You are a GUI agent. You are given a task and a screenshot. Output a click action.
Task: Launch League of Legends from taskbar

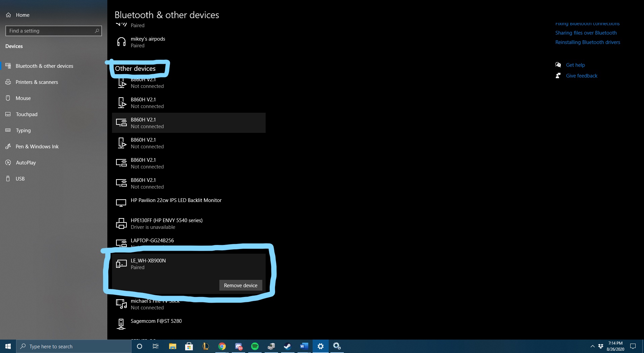(x=206, y=346)
